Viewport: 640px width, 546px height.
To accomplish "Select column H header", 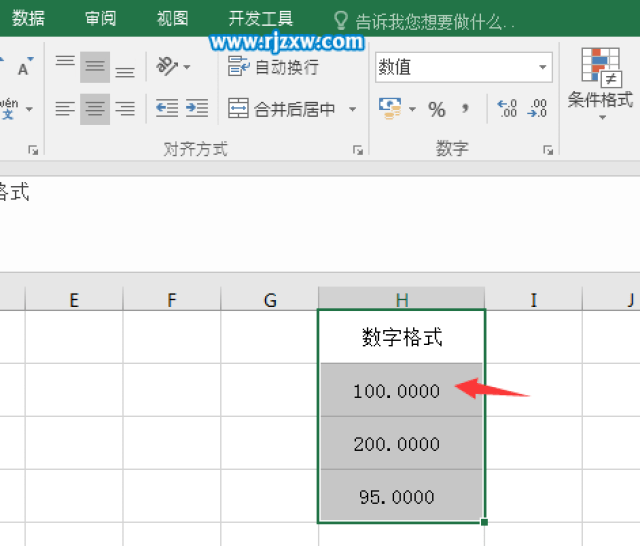I will (x=402, y=299).
